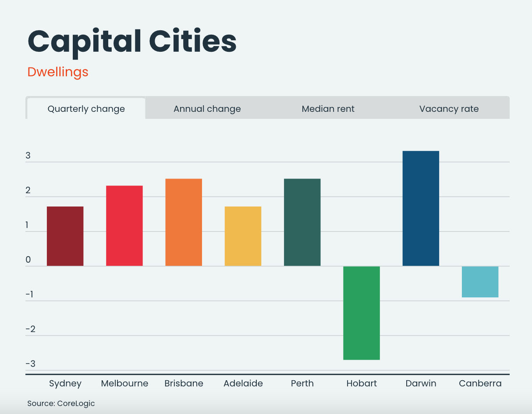Click the red Melbourne bar
The height and width of the screenshot is (414, 532).
tap(124, 226)
